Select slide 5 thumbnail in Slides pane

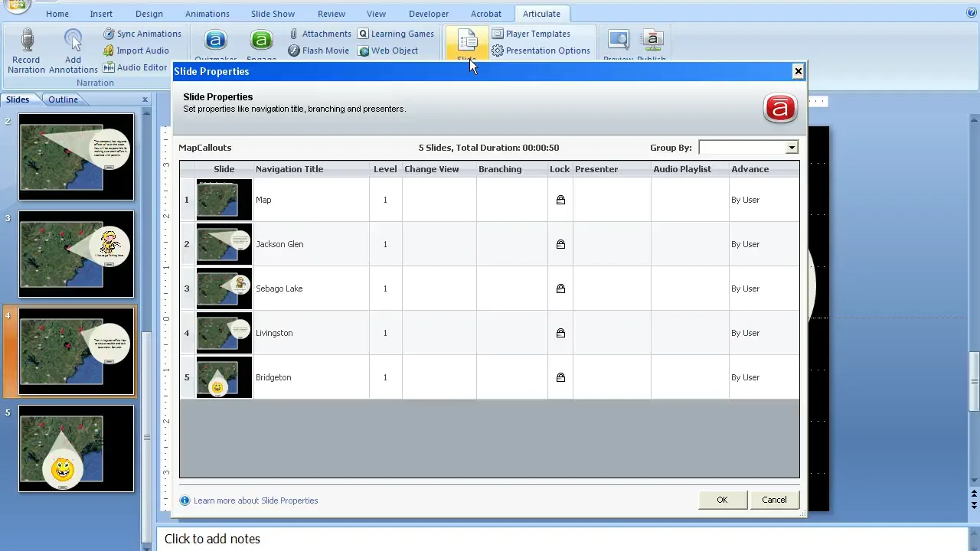point(76,448)
